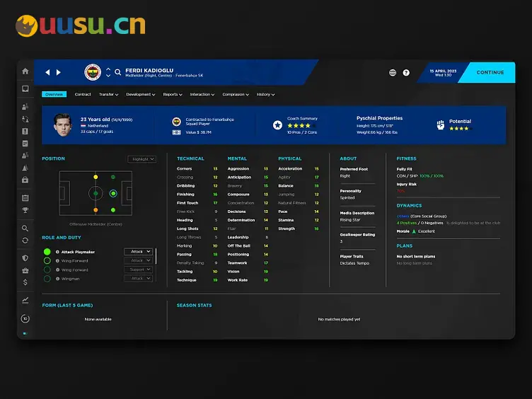The height and width of the screenshot is (399, 532).
Task: Select the Attack Playmaker role radio button
Action: (47, 252)
